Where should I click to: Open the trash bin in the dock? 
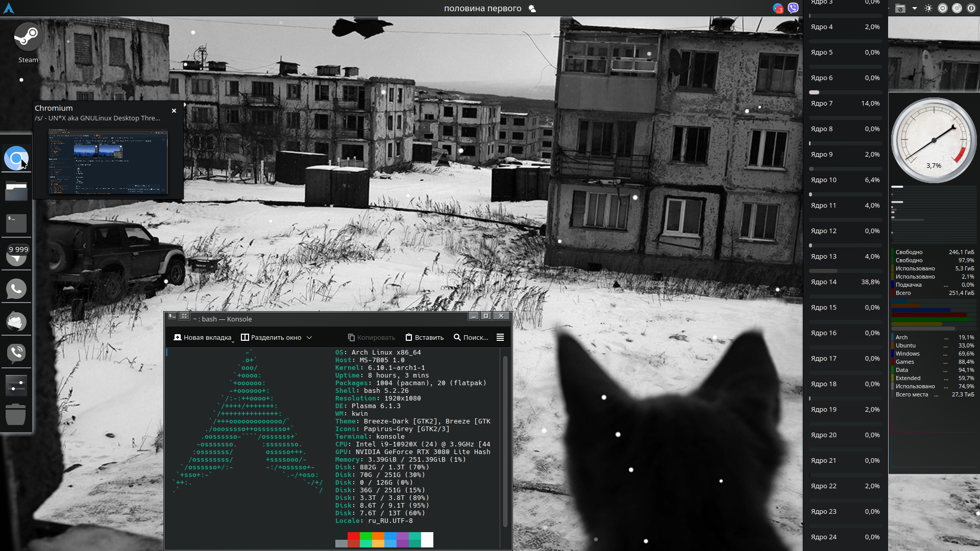(16, 414)
